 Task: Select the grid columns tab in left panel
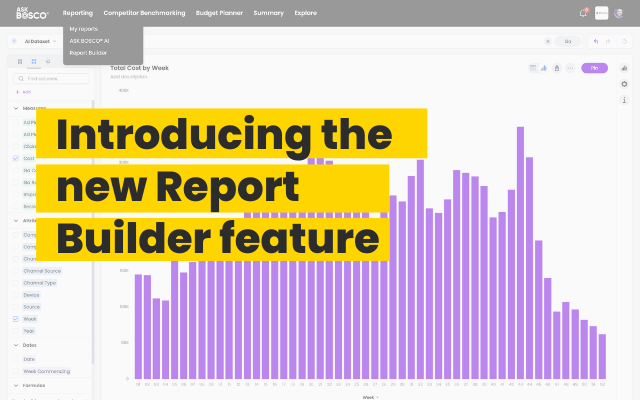pos(34,62)
